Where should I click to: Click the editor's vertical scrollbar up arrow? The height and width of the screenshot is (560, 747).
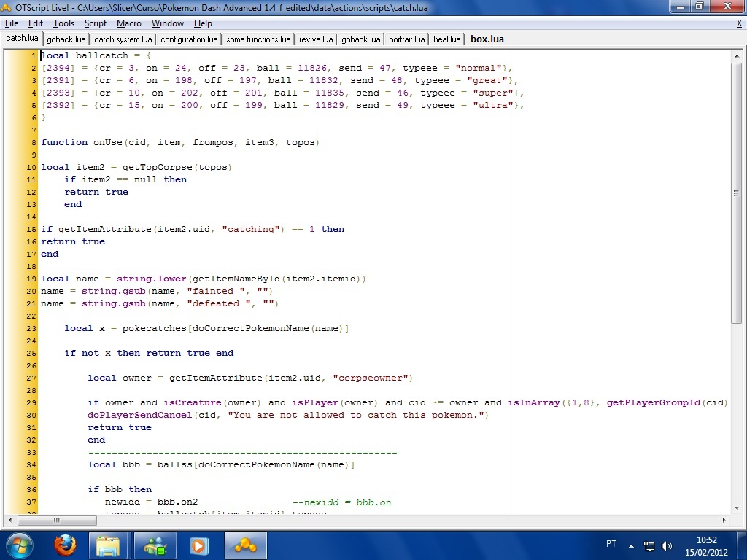coord(737,55)
